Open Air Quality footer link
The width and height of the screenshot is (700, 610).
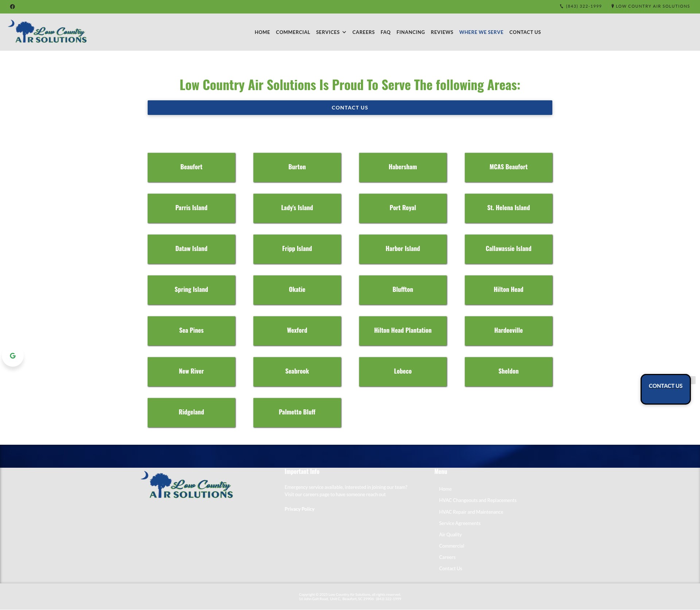click(x=450, y=534)
